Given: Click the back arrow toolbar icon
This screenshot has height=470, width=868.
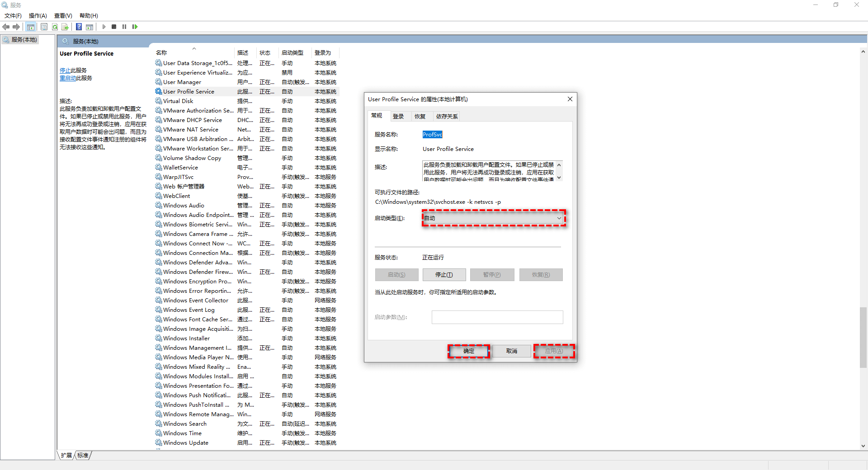Looking at the screenshot, I should (x=6, y=27).
